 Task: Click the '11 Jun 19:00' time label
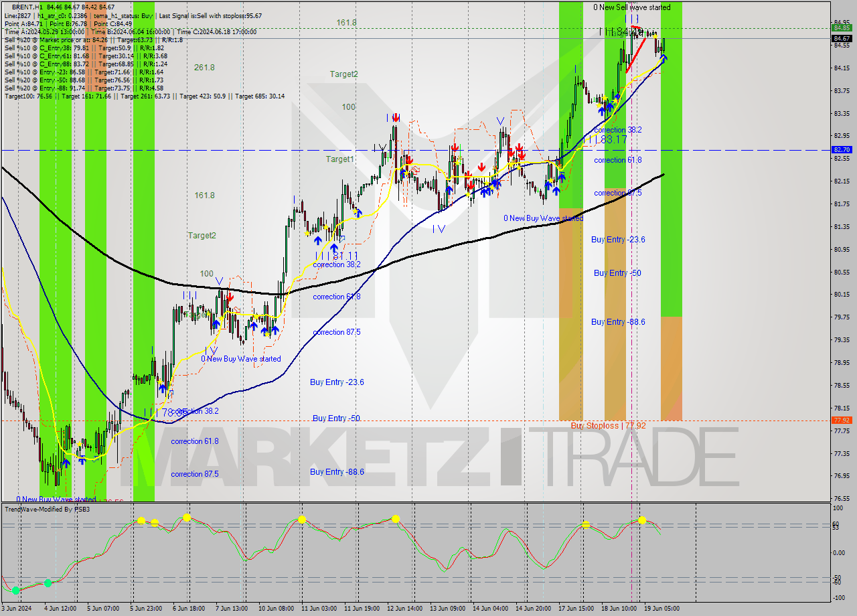(362, 609)
